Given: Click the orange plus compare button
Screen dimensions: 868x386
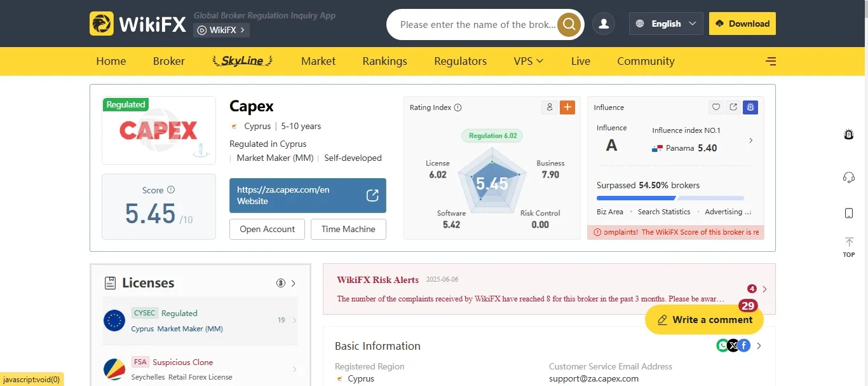Looking at the screenshot, I should point(567,107).
